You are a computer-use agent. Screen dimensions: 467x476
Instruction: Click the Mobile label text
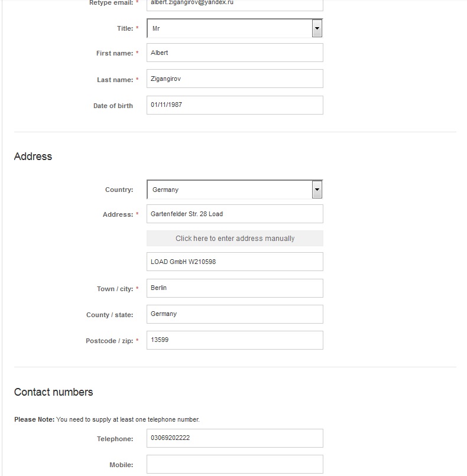(121, 465)
